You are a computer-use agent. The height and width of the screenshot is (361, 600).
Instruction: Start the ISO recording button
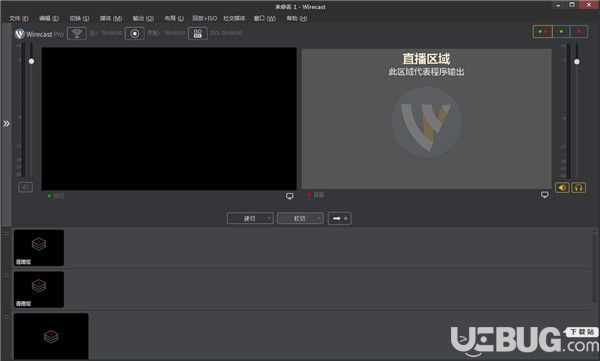198,34
